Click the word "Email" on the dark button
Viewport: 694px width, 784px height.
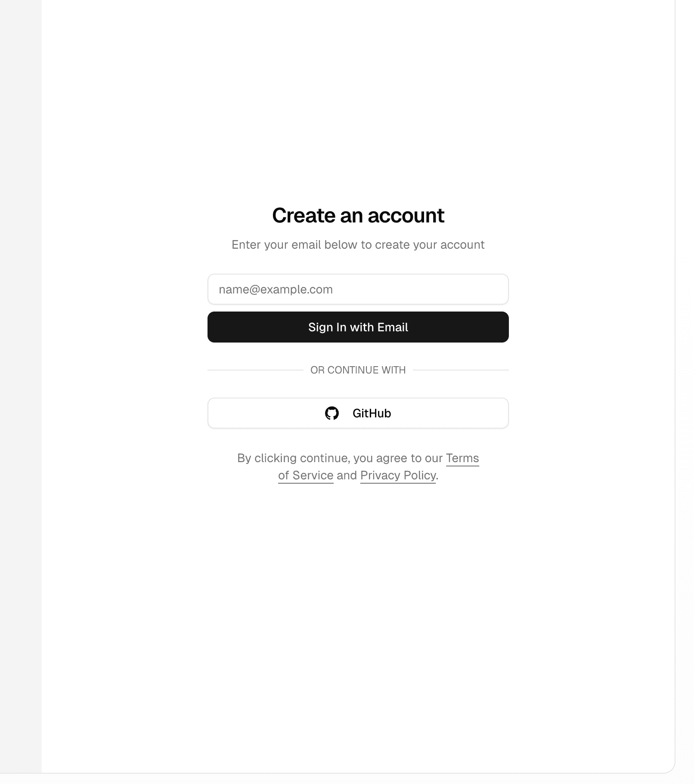click(x=393, y=327)
